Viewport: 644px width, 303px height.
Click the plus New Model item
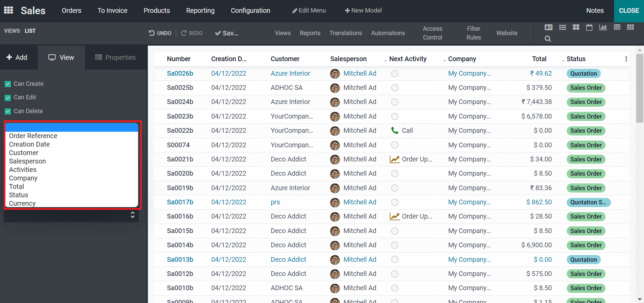[x=363, y=10]
